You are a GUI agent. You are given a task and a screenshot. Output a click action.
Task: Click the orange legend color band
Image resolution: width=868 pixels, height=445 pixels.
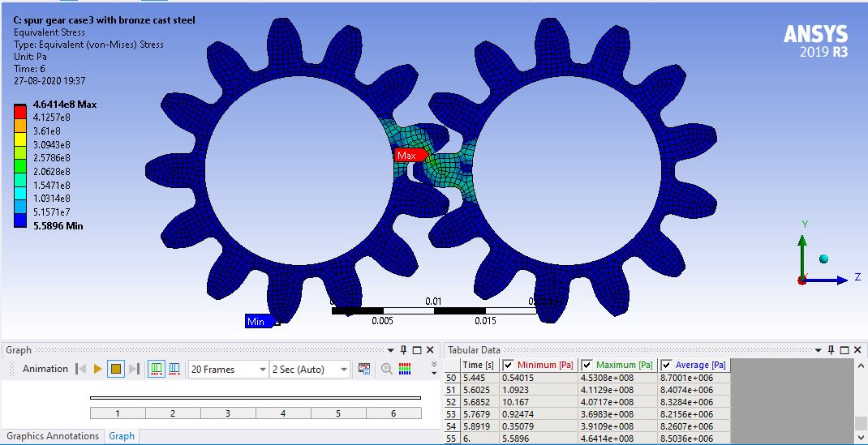[x=20, y=124]
